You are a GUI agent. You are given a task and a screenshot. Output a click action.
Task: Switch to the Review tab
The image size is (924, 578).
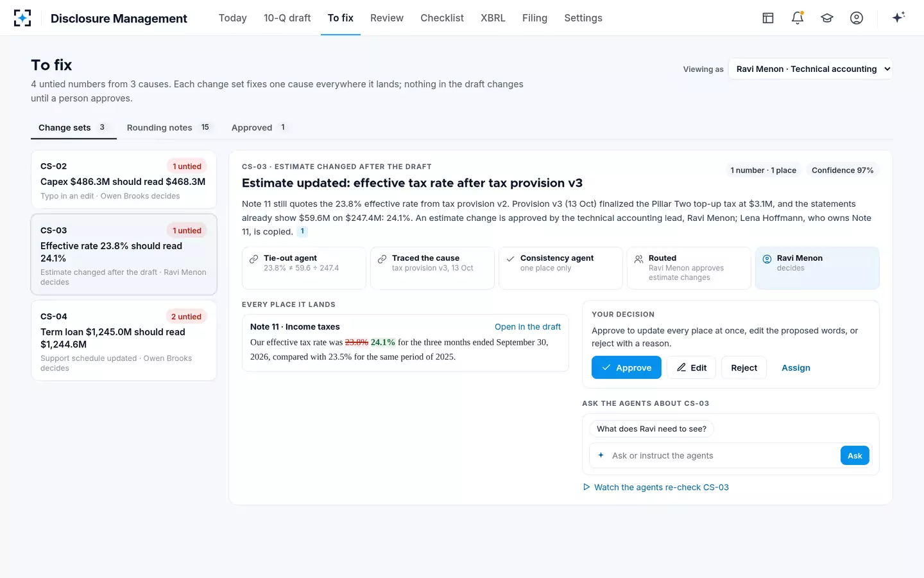click(x=387, y=18)
